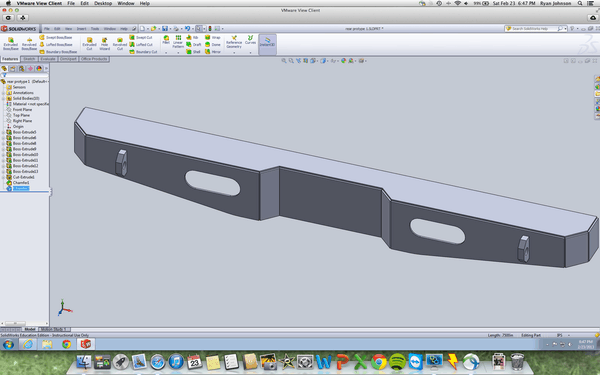Viewport: 600px width, 375px height.
Task: Switch to the Sketch tab
Action: click(x=29, y=59)
